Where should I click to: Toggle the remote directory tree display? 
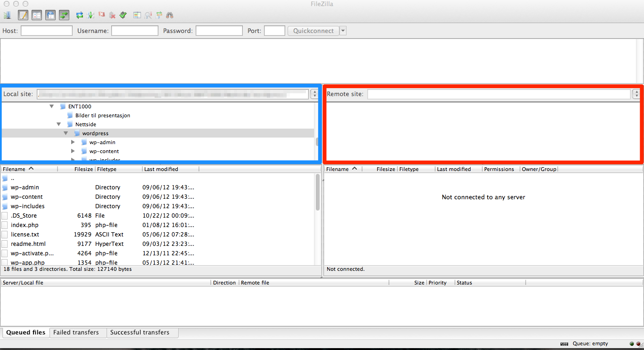point(50,15)
